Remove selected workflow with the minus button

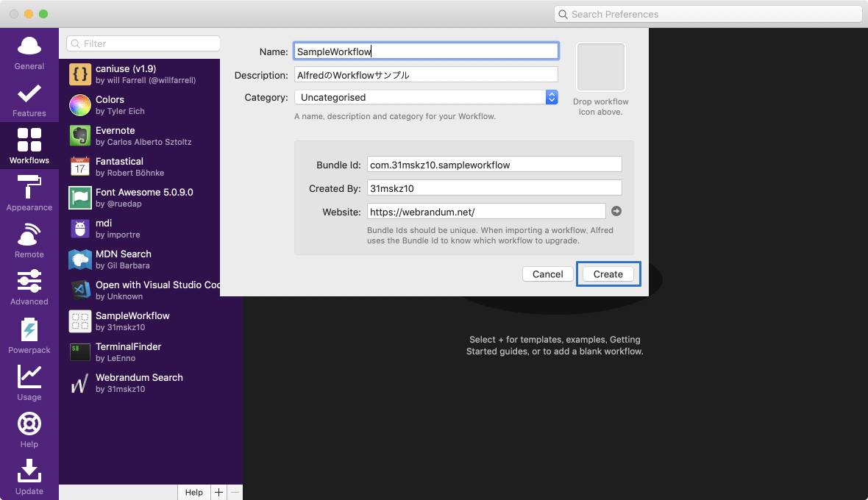(235, 492)
